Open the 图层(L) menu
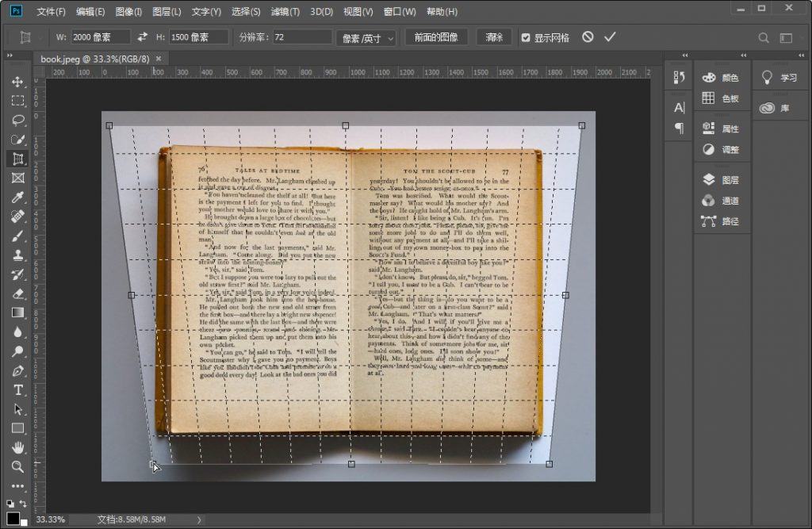Screen dimensions: 812x529 pos(167,11)
